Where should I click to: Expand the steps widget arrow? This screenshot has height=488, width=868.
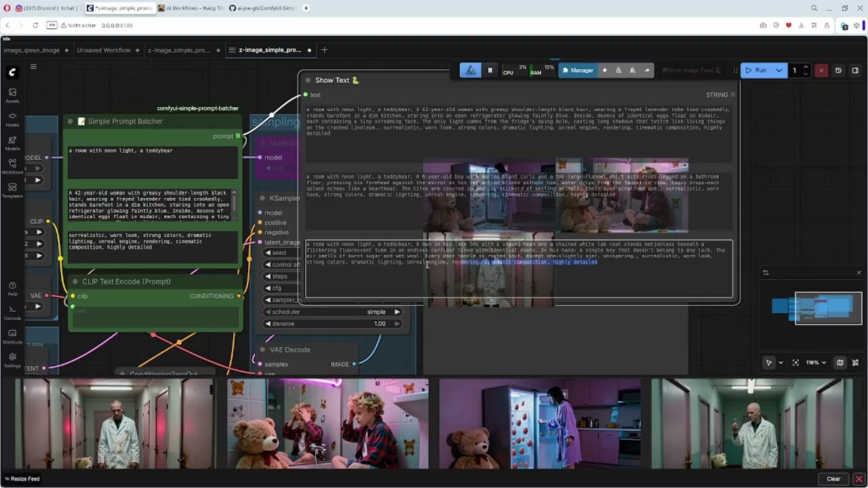tap(268, 277)
